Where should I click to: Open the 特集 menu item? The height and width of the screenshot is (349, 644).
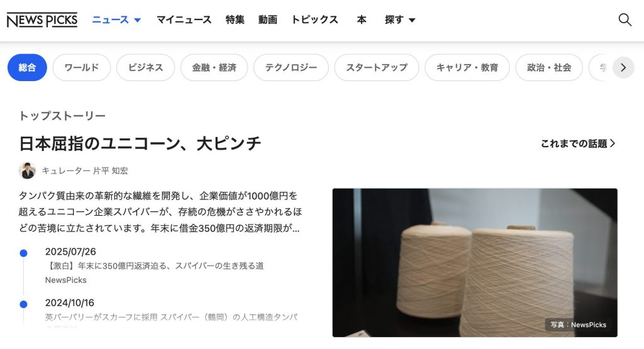[235, 19]
